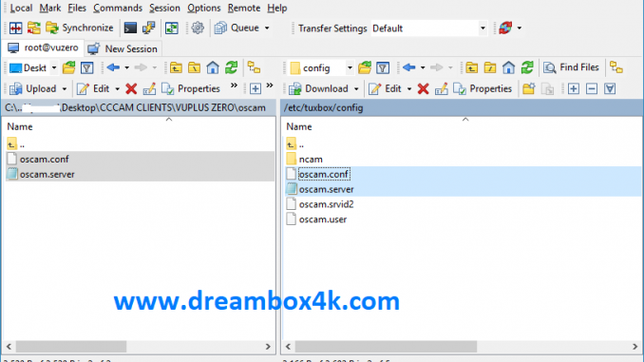Go to remote home directory
Viewport: 644px width, 362px height.
(x=508, y=67)
